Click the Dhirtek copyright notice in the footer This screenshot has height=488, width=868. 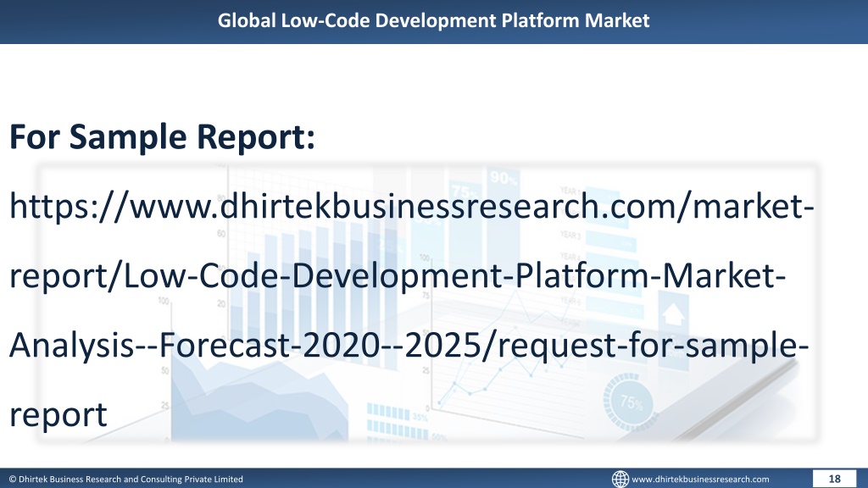[x=125, y=480]
